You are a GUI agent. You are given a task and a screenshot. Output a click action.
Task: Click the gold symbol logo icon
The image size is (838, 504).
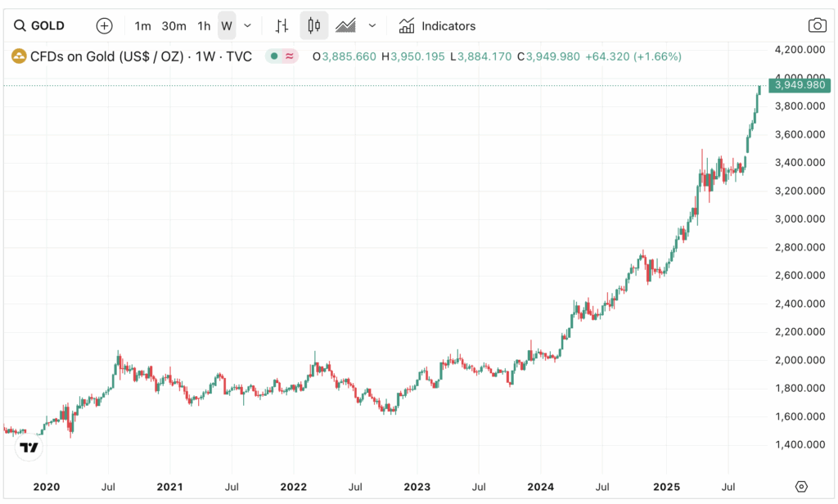pos(18,56)
